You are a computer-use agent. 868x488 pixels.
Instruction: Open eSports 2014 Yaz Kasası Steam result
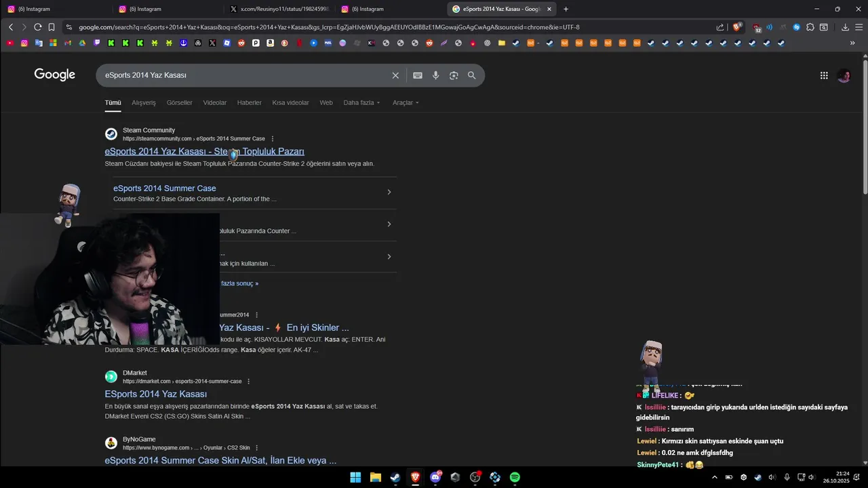tap(204, 151)
